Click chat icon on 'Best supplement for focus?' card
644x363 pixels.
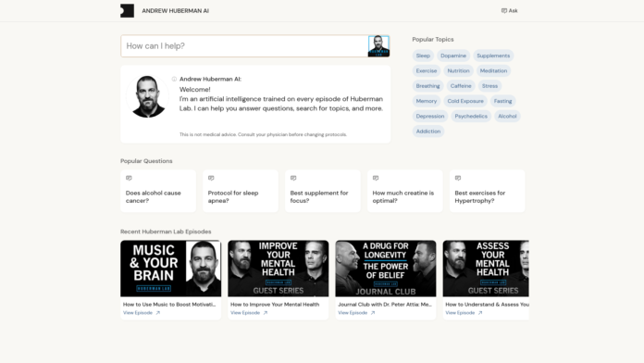293,178
